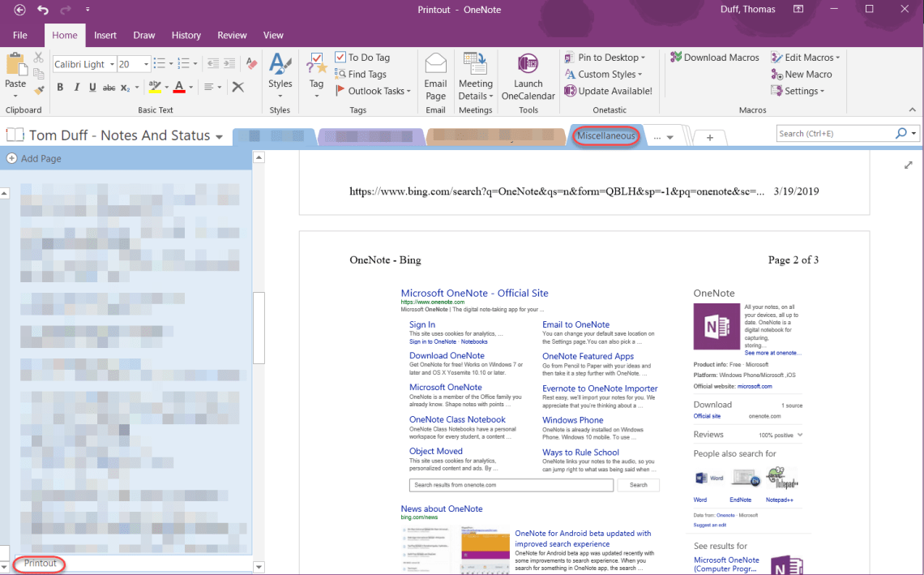This screenshot has width=924, height=575.
Task: Enable the To Do Tag checkbox
Action: click(x=340, y=57)
